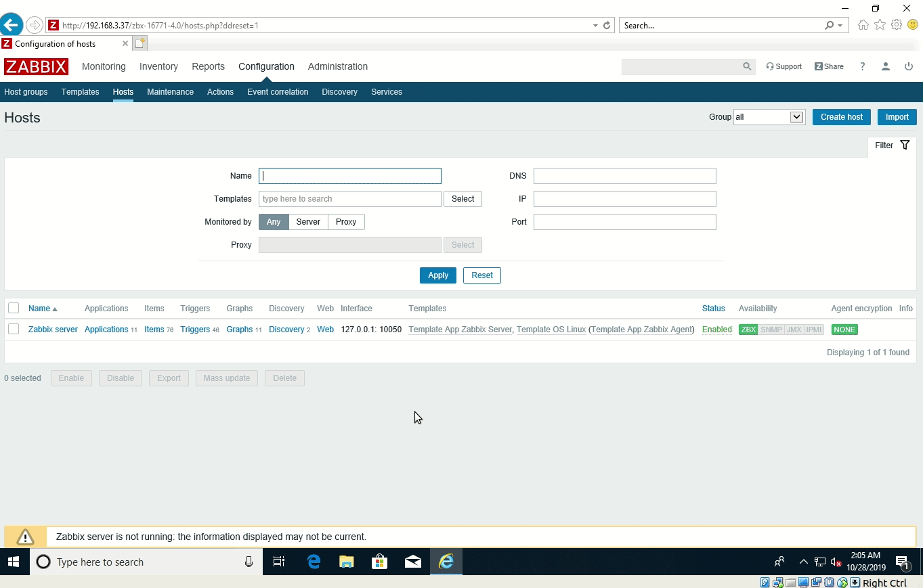Viewport: 923px width, 588px height.
Task: Go to the Event correlation submenu
Action: click(x=278, y=92)
